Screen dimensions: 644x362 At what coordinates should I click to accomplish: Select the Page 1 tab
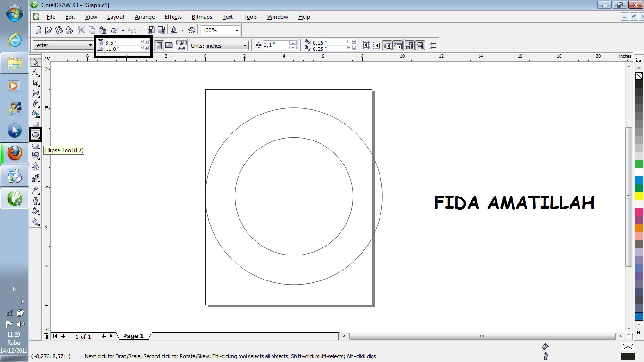pyautogui.click(x=133, y=336)
